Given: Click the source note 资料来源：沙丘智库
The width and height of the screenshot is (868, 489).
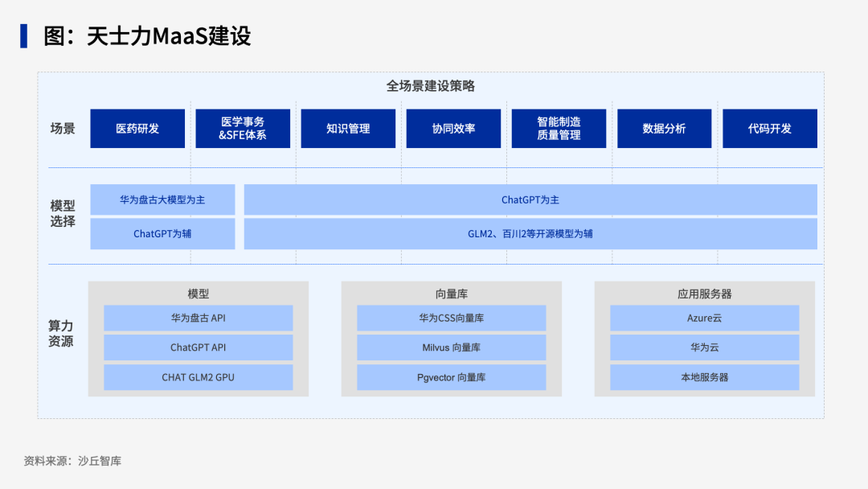Looking at the screenshot, I should point(72,461).
